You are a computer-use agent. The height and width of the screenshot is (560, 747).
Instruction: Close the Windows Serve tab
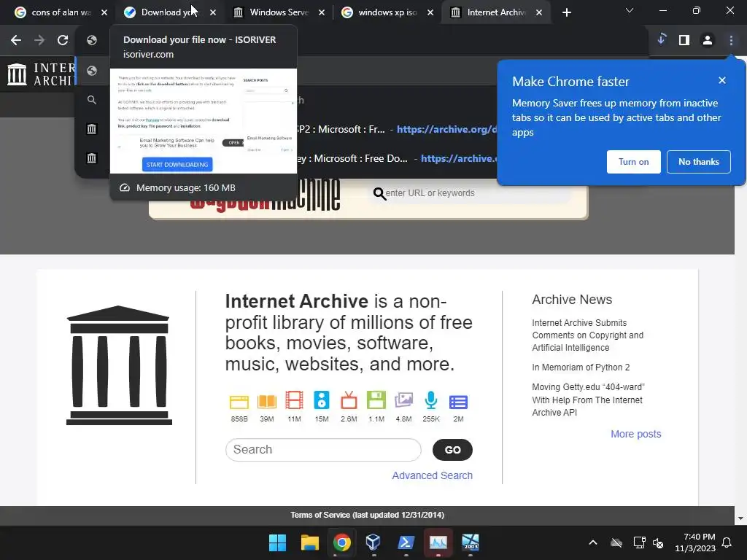[x=322, y=12]
